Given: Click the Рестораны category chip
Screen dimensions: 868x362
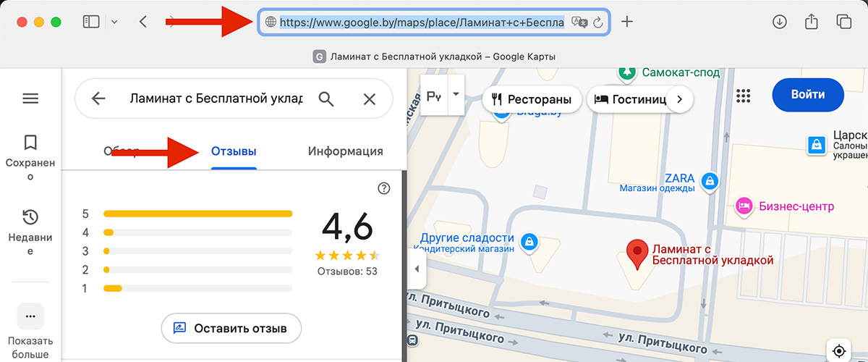Looking at the screenshot, I should point(532,99).
